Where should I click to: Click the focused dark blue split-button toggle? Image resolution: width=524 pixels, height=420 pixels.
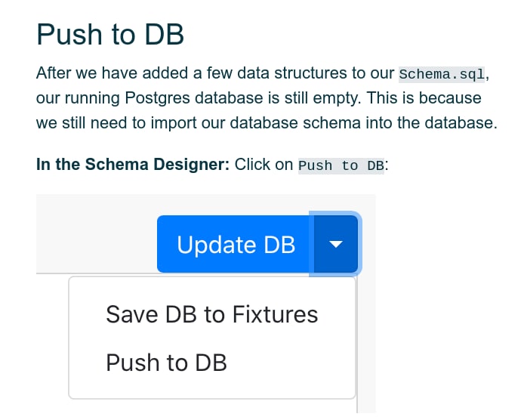click(336, 244)
